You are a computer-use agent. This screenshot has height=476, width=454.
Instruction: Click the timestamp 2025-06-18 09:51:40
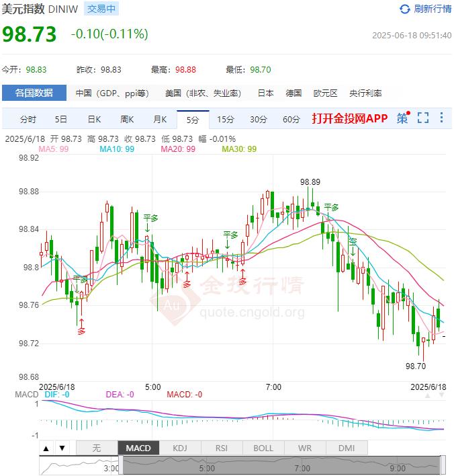pyautogui.click(x=412, y=36)
